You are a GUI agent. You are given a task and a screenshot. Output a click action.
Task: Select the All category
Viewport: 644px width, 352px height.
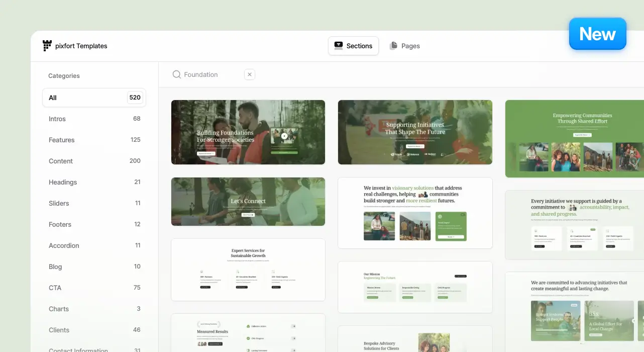point(94,98)
